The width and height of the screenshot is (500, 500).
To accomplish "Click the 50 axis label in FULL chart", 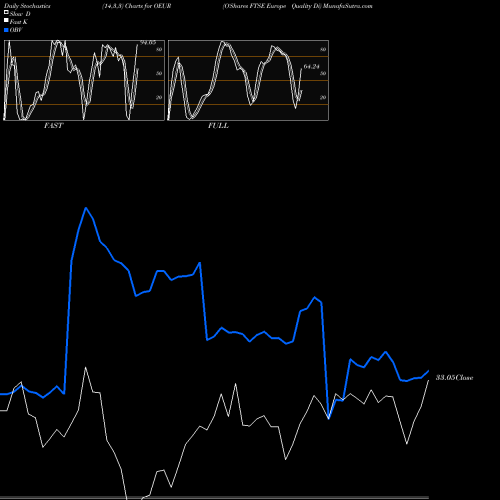I will point(323,73).
